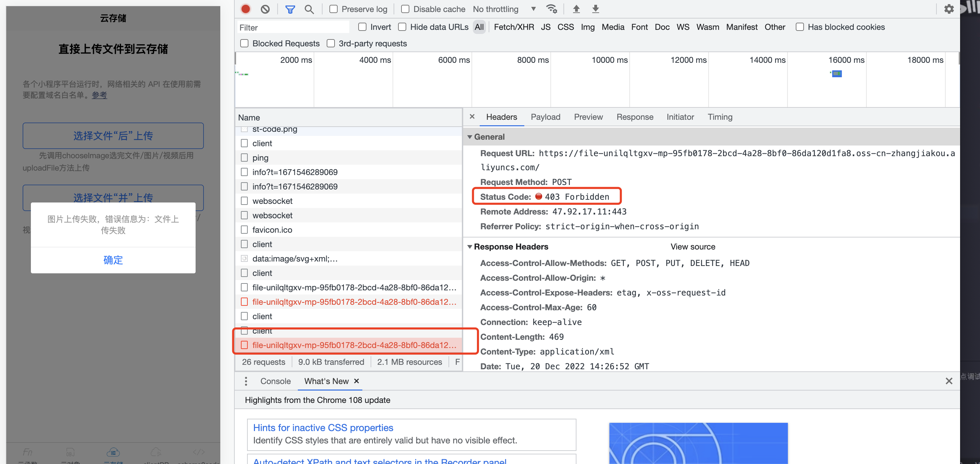Filter by Fetch/XHR type
Image resolution: width=980 pixels, height=464 pixels.
coord(514,27)
